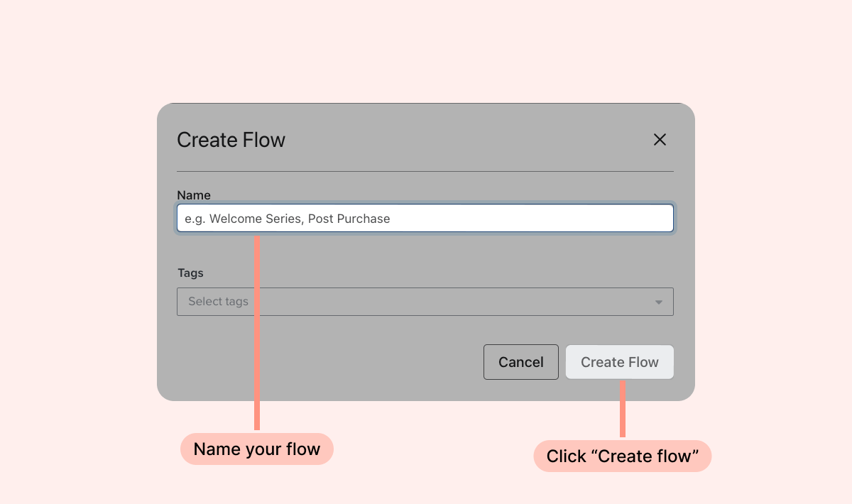Viewport: 852px width, 504px height.
Task: Click the Create Flow button
Action: click(x=619, y=362)
